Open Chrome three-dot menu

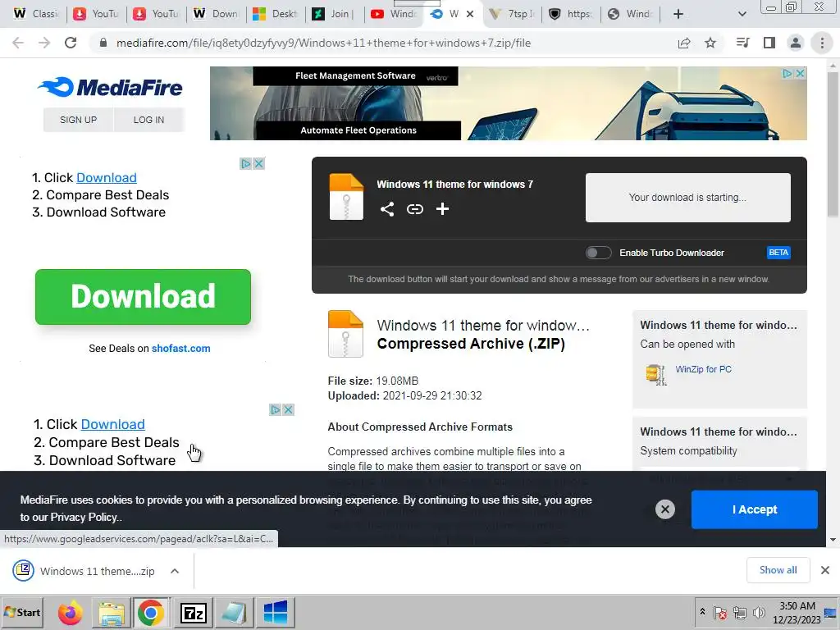click(x=822, y=43)
